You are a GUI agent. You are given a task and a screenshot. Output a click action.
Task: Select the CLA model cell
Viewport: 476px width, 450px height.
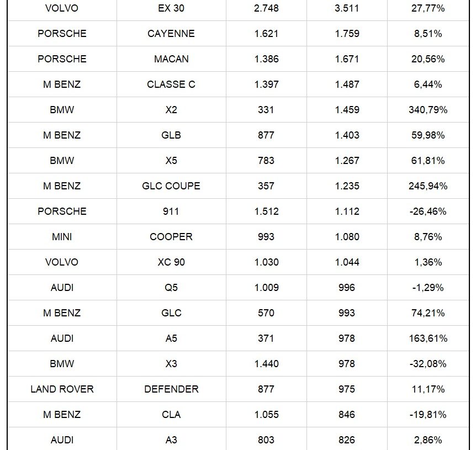tap(171, 415)
